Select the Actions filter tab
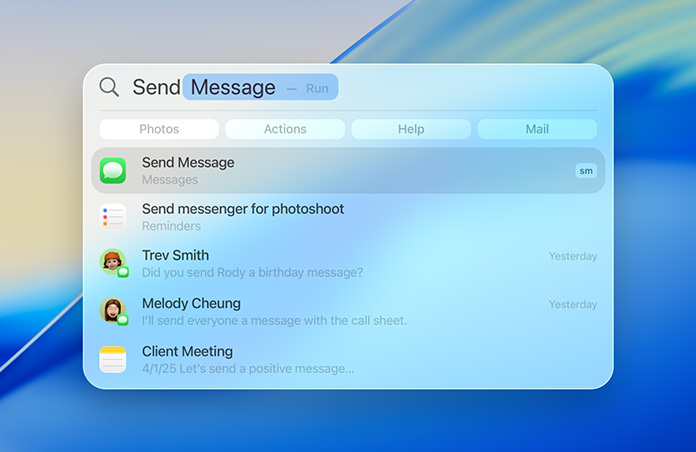The image size is (696, 452). pyautogui.click(x=285, y=129)
